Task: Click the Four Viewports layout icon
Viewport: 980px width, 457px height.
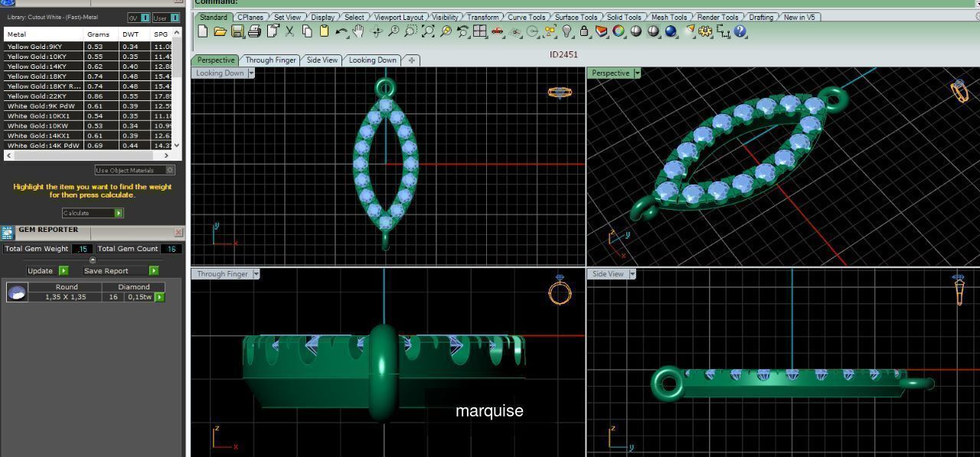Action: 480,31
